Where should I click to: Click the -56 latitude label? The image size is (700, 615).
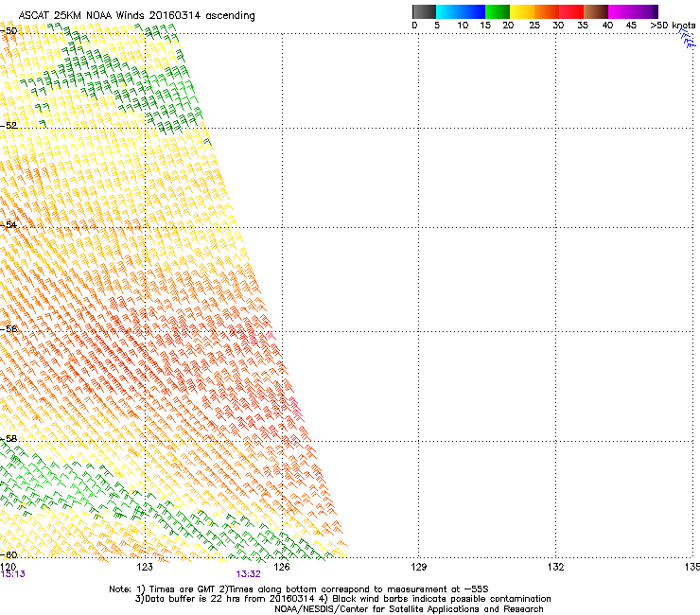[9, 329]
